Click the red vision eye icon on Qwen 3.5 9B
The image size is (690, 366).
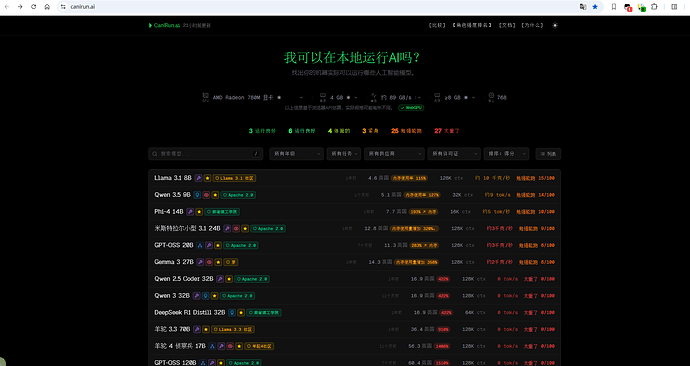206,195
